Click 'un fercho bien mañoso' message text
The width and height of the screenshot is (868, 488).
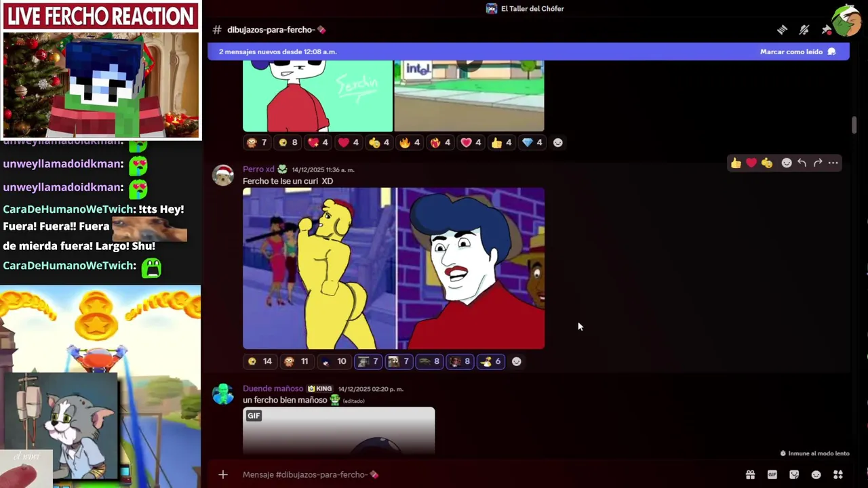pos(285,400)
